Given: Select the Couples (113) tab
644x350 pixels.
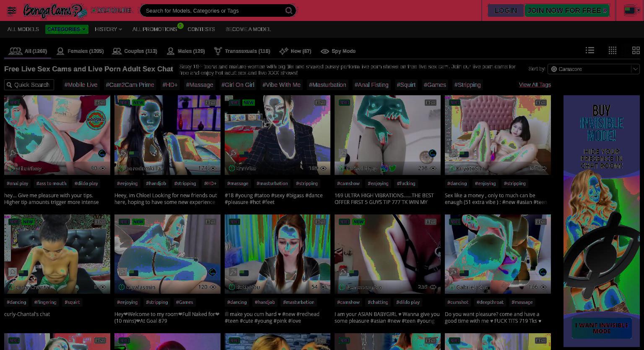Looking at the screenshot, I should click(135, 51).
